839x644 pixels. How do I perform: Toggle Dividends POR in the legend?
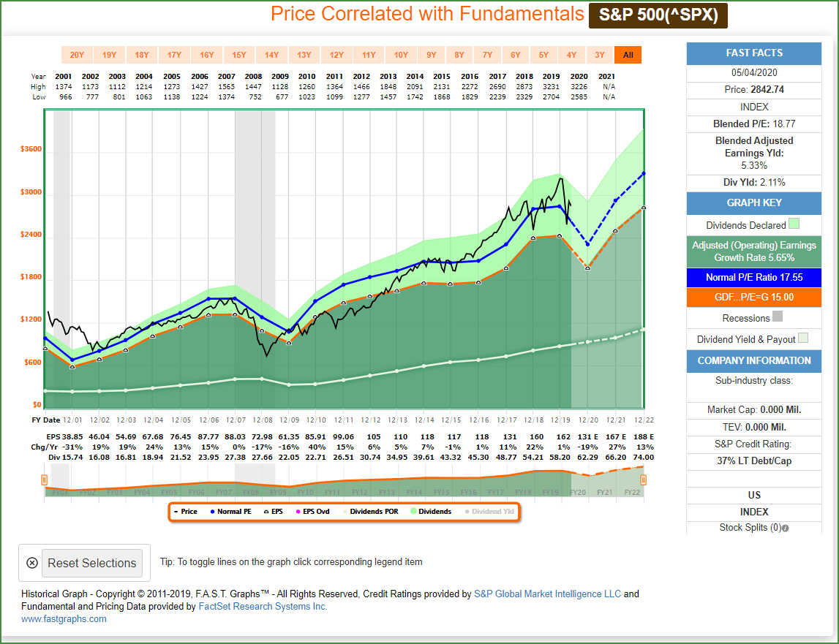point(370,512)
